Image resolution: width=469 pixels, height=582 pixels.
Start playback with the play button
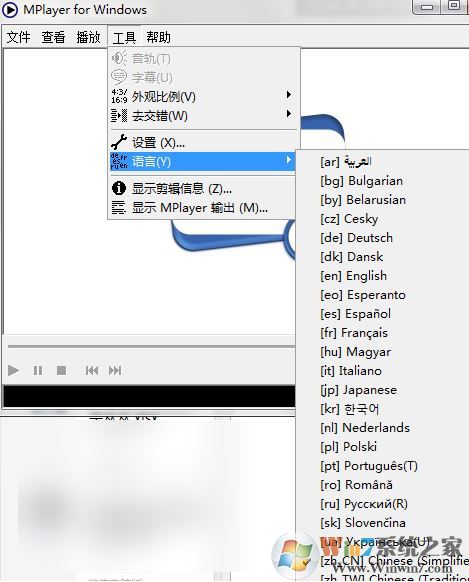13,370
